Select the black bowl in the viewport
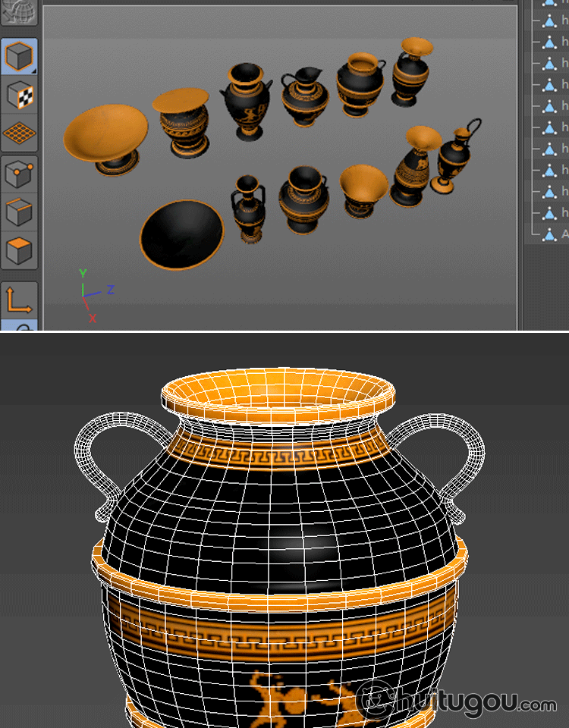This screenshot has width=569, height=728. 182,235
